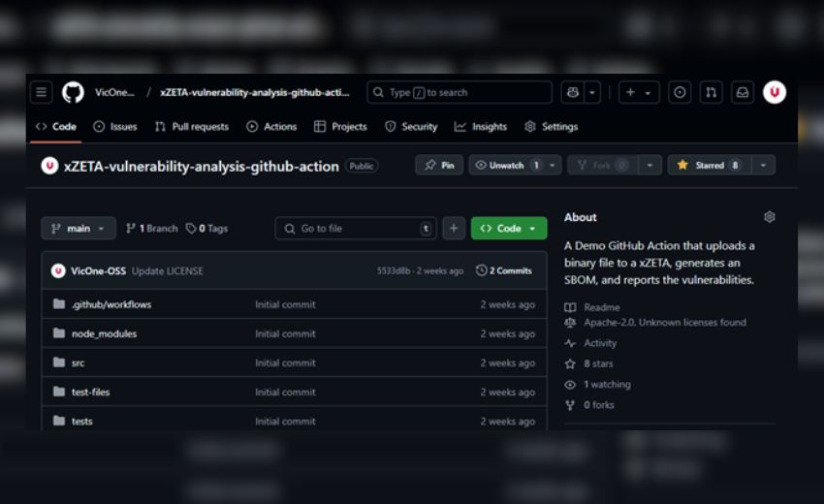Switch to the Issues tab
Screen dimensions: 824x504
[115, 127]
